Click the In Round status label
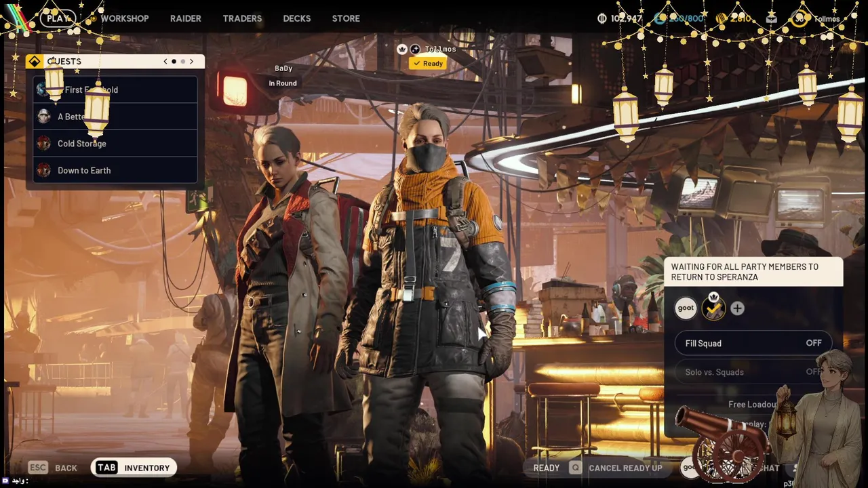 [283, 83]
